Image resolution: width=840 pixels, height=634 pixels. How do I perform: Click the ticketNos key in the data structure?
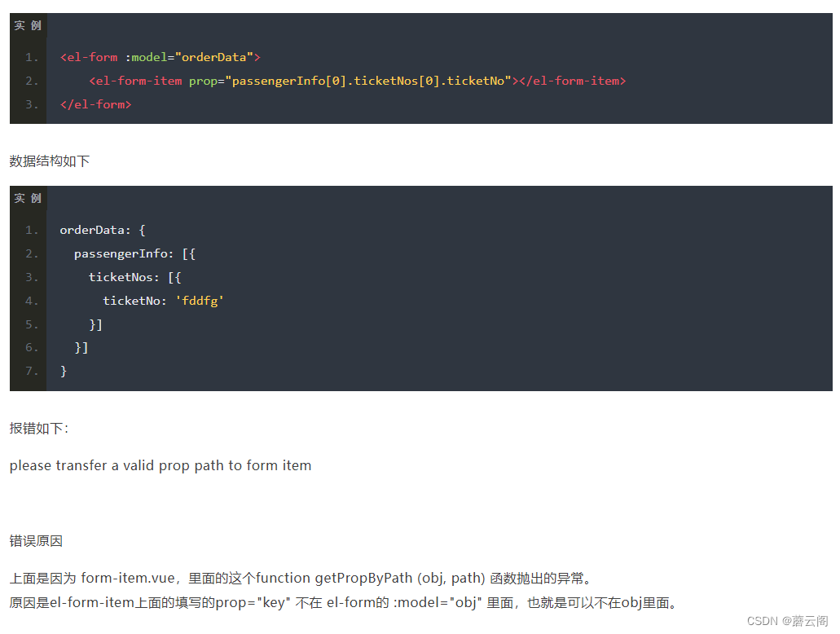(x=122, y=276)
